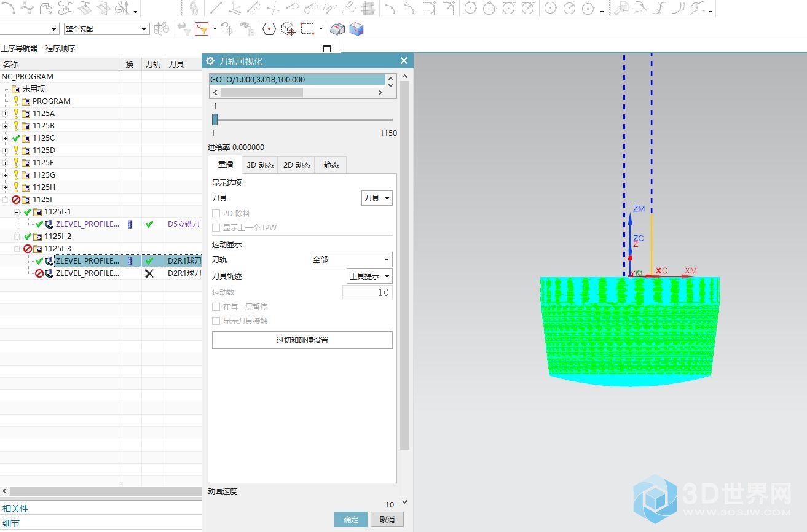Toggle 在每一层暂停 checkbox
The height and width of the screenshot is (532, 807).
216,307
